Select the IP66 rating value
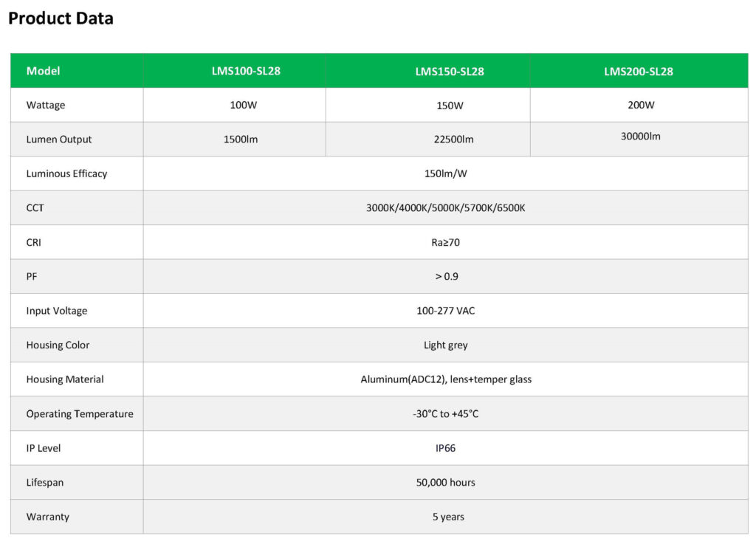Image resolution: width=756 pixels, height=544 pixels. pos(446,448)
